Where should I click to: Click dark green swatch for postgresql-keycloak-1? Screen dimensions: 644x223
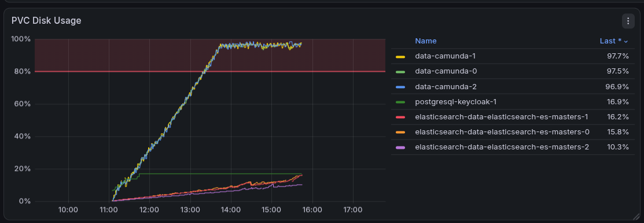click(400, 102)
